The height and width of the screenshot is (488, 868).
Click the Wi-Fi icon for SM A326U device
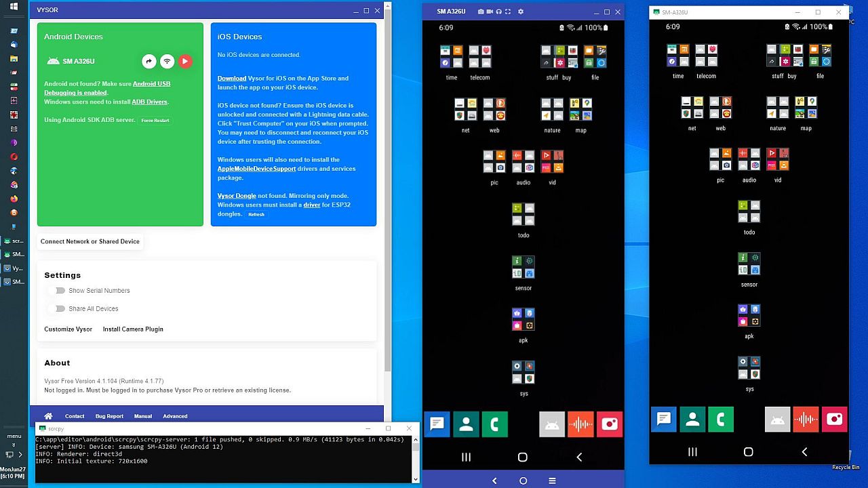coord(167,61)
